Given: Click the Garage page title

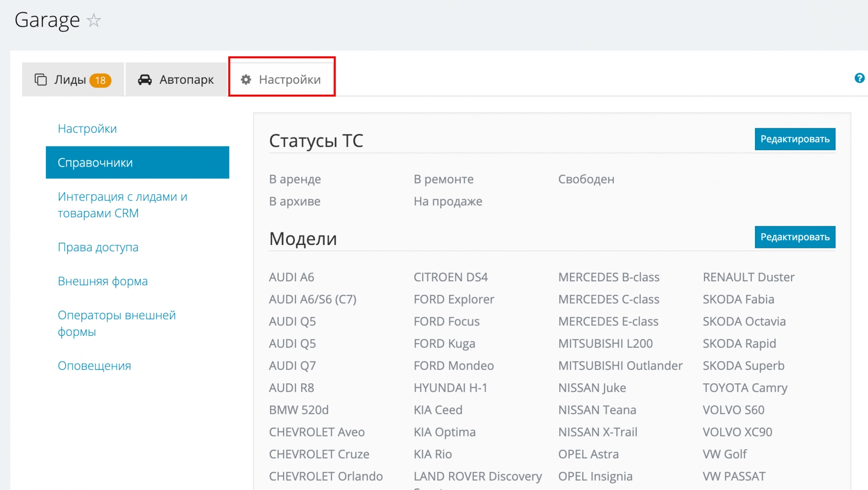Looking at the screenshot, I should [47, 20].
